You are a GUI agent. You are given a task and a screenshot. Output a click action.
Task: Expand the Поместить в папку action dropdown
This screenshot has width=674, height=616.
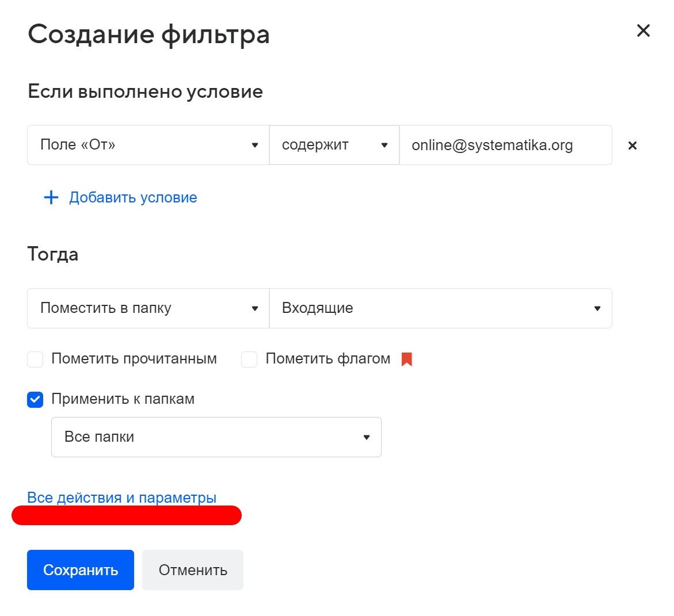148,309
